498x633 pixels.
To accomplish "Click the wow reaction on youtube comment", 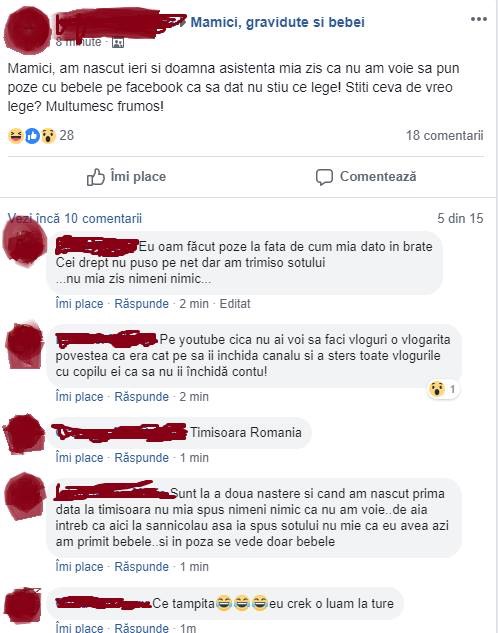I will [x=437, y=389].
